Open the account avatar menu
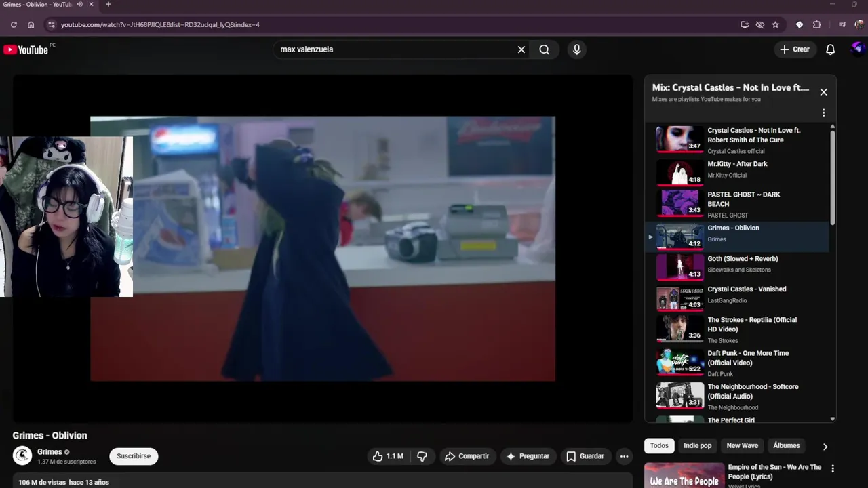The height and width of the screenshot is (488, 868). [857, 49]
